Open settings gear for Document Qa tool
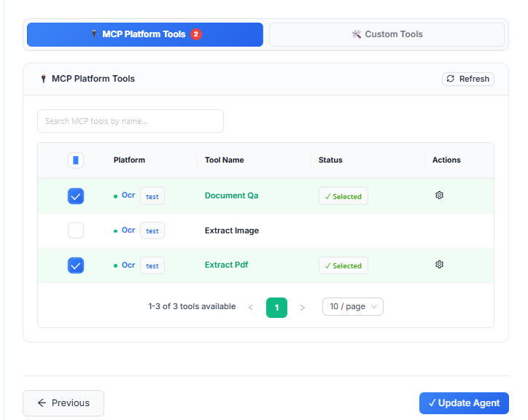Image resolution: width=528 pixels, height=420 pixels. (x=439, y=195)
